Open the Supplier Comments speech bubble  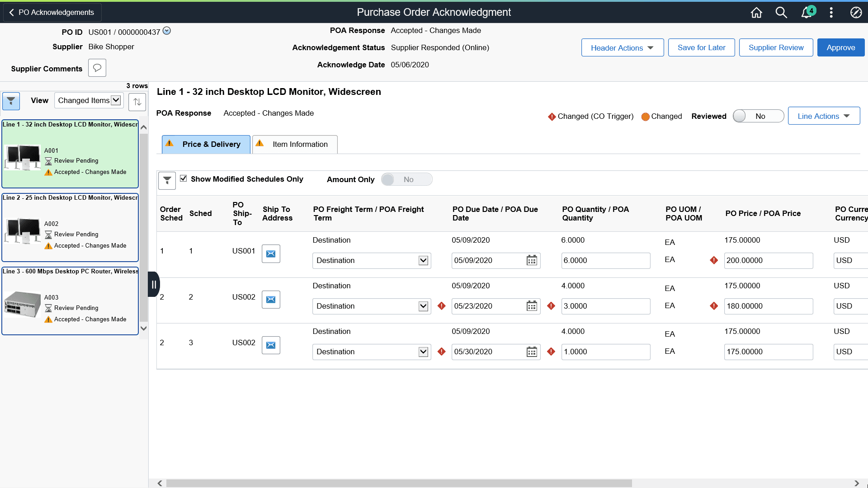(97, 68)
